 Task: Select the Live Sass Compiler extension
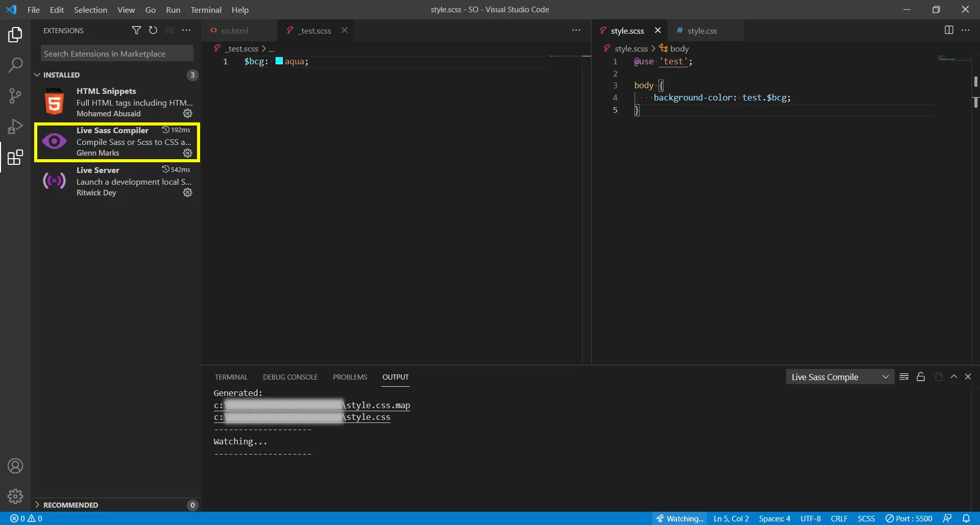click(117, 142)
